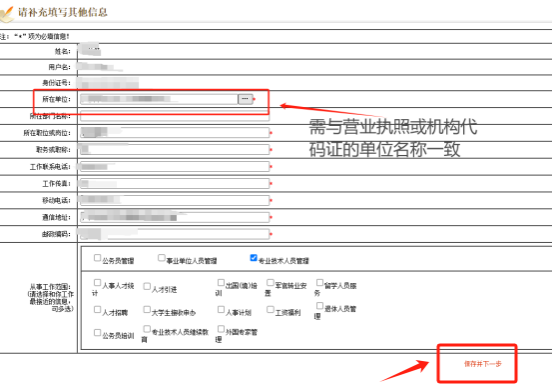This screenshot has height=389, width=554.
Task: Click the 所在单位 input field
Action: [x=159, y=99]
